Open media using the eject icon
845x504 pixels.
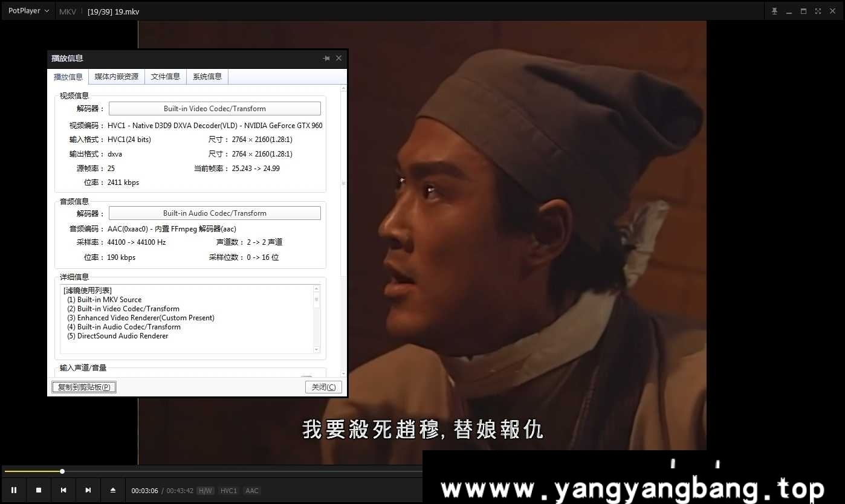(x=112, y=490)
